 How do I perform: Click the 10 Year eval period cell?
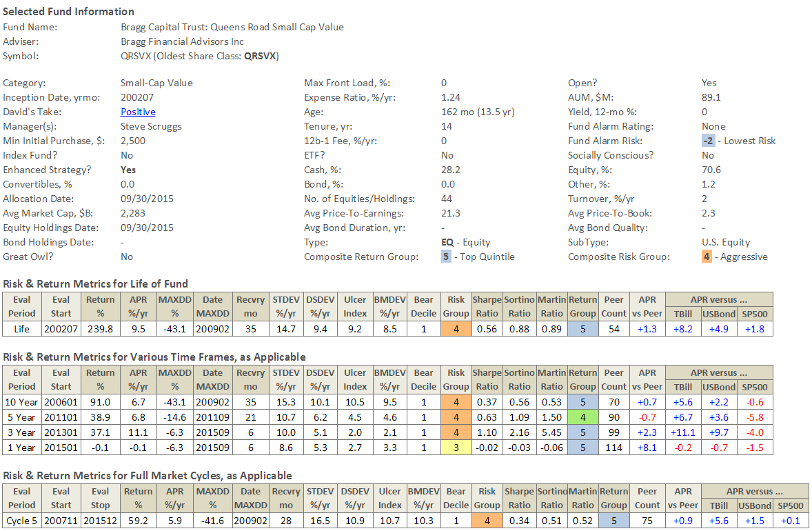[22, 401]
